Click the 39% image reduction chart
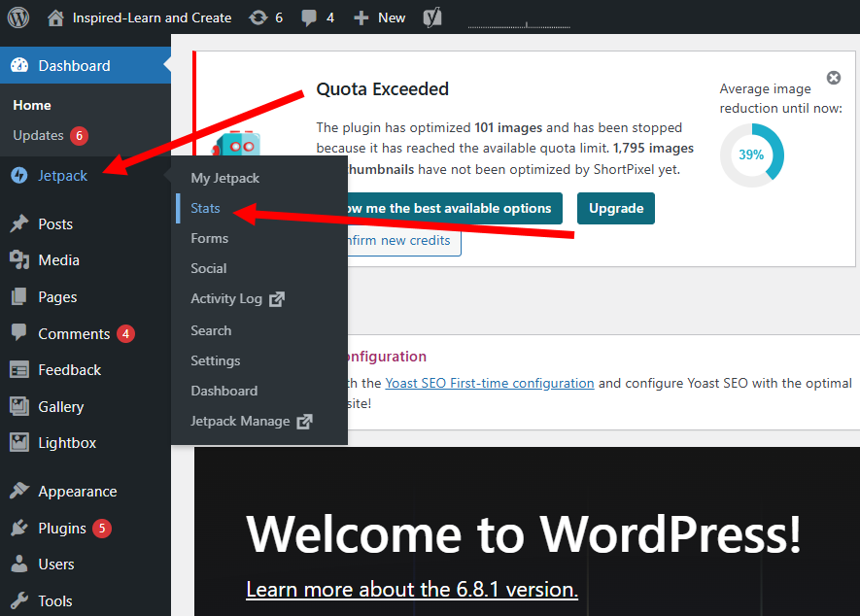The height and width of the screenshot is (616, 860). point(752,155)
